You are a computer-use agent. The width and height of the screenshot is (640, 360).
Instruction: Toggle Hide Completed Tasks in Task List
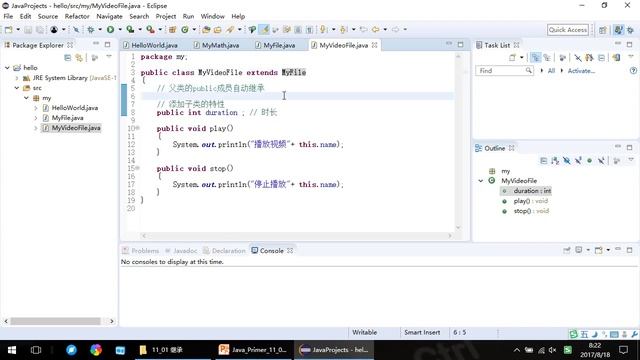tap(578, 58)
